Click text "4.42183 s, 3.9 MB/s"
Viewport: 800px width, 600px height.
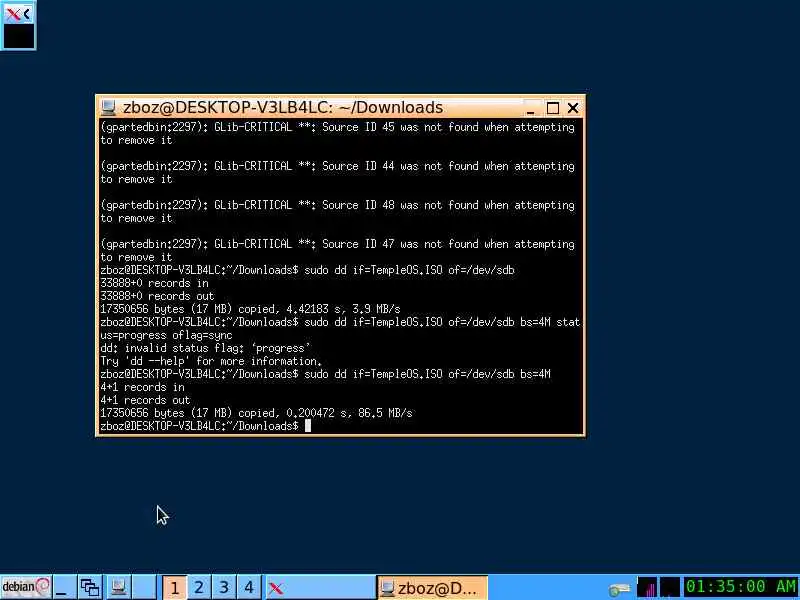[343, 309]
